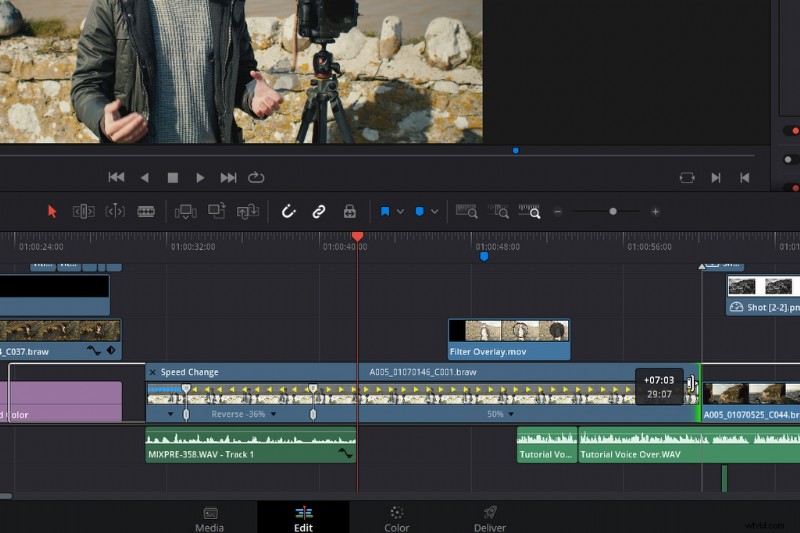Image resolution: width=800 pixels, height=533 pixels.
Task: Toggle Loop playback button
Action: click(256, 177)
